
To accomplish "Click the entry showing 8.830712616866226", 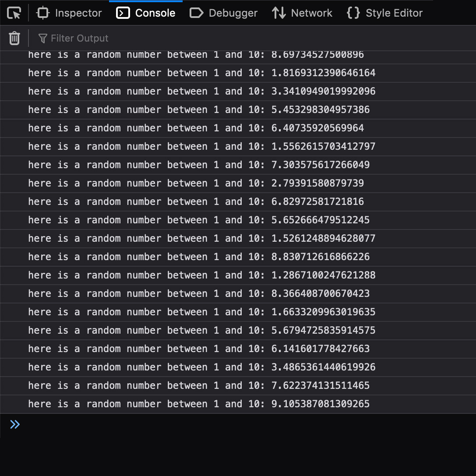I will tap(199, 257).
